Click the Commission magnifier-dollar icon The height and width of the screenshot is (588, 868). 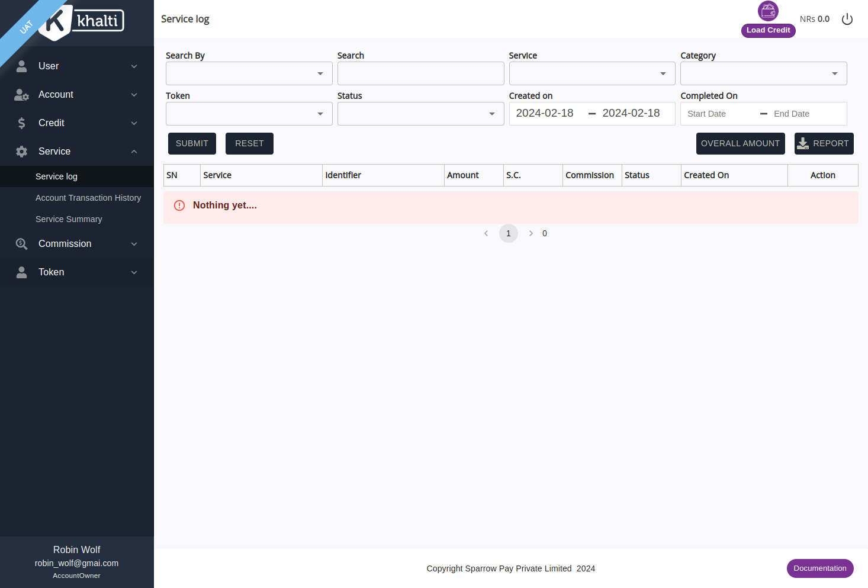22,244
